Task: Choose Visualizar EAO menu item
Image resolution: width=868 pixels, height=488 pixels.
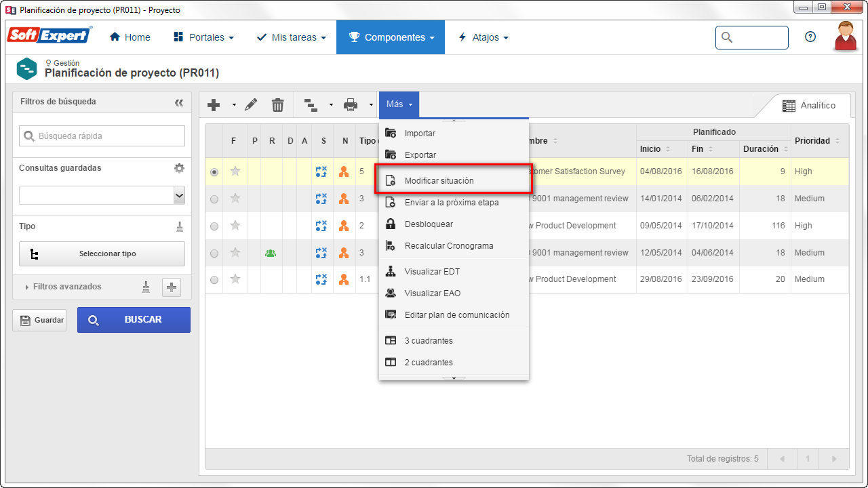Action: click(454, 293)
